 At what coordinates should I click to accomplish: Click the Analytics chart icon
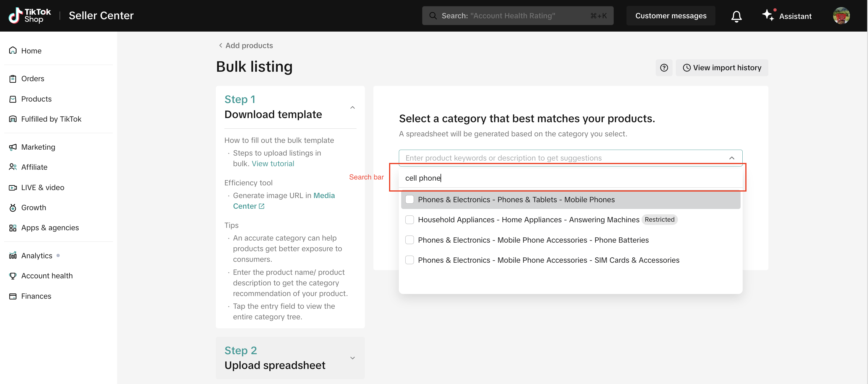[13, 255]
